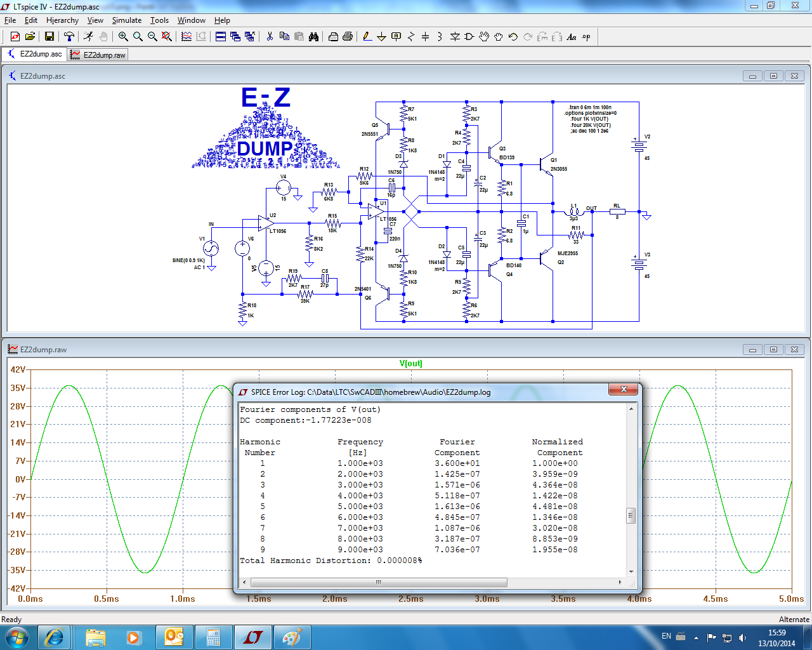Screen dimensions: 812x650
Task: Click the 1.000e+03 frequency value in log
Action: click(x=360, y=463)
